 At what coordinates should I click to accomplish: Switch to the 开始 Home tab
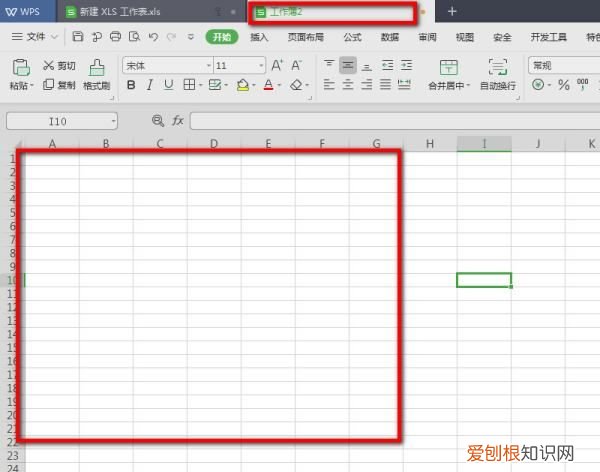point(222,37)
